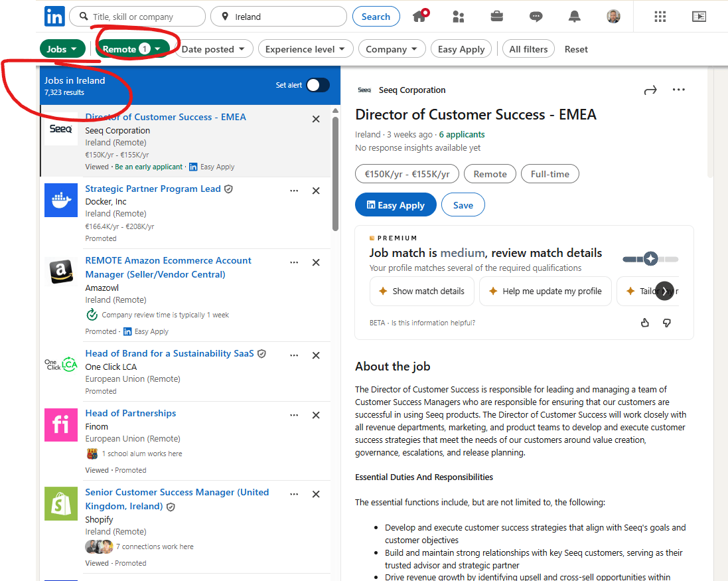Click the €150K/yr - €155K/yr salary tag
Screen dimensions: 728x581
pyautogui.click(x=407, y=174)
